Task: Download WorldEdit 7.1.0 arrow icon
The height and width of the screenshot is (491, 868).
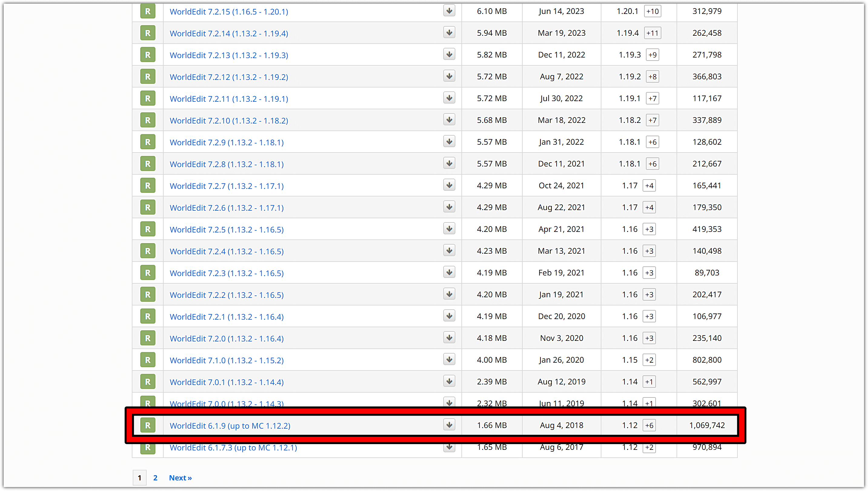Action: point(449,360)
